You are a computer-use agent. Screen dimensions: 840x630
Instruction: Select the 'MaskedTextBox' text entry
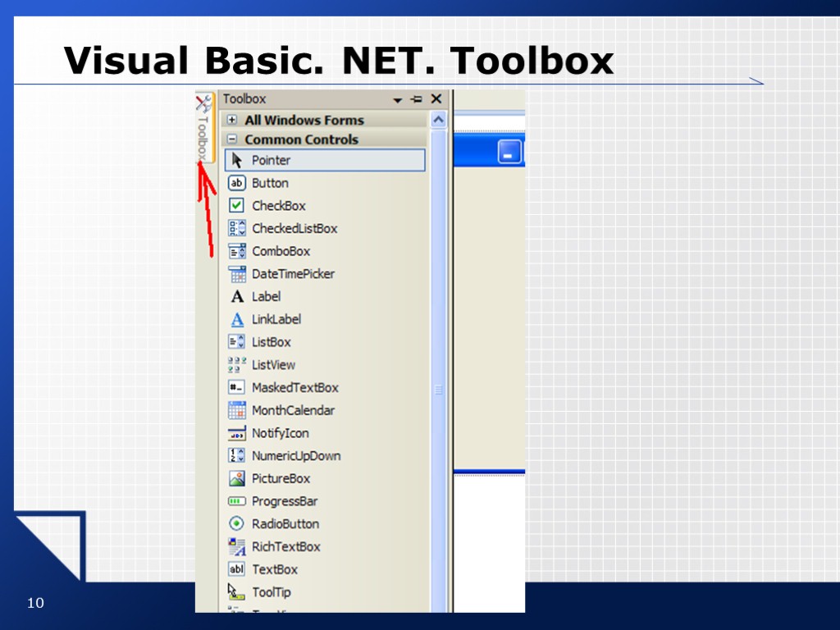click(295, 387)
